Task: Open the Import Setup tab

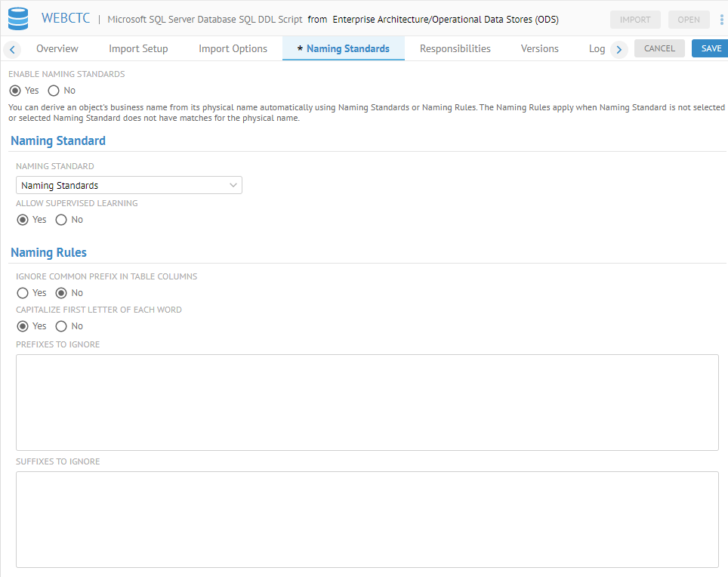Action: coord(137,48)
